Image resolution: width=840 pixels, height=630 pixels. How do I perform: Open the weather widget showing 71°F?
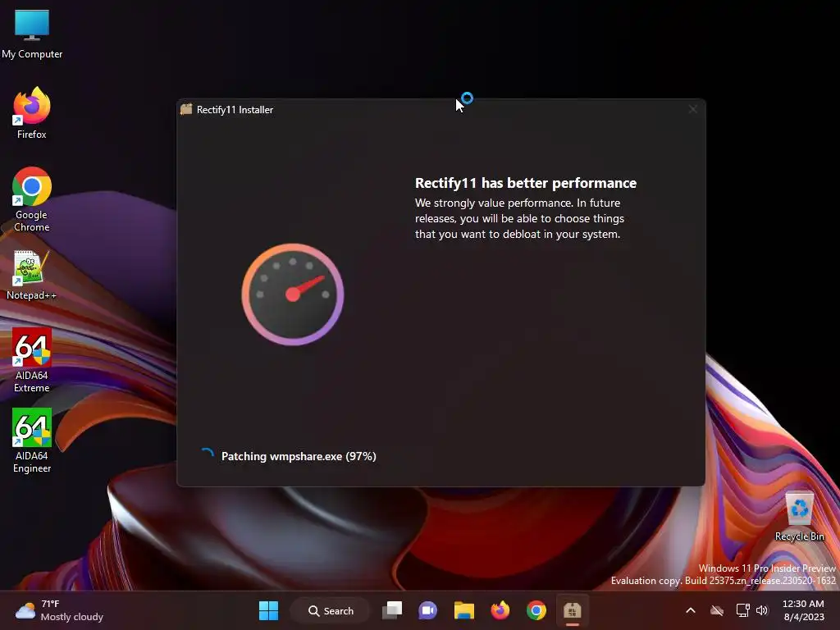coord(59,610)
